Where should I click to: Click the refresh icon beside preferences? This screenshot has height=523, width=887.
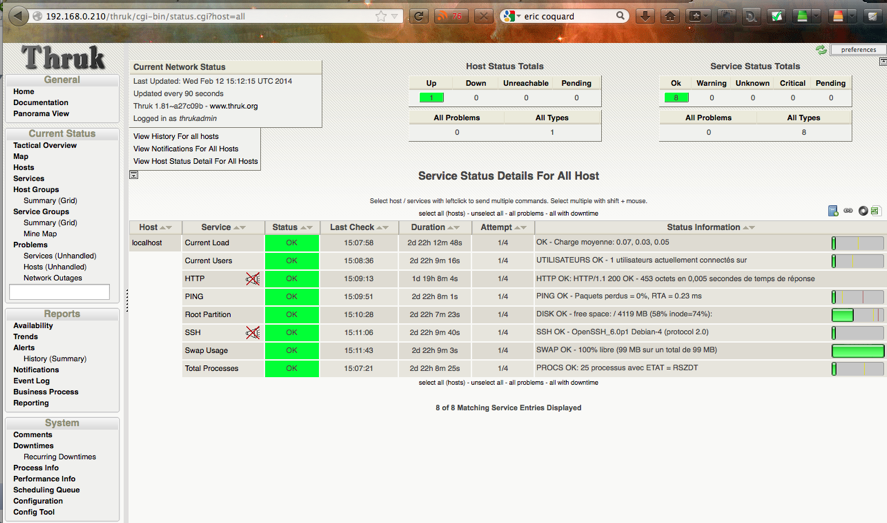821,49
